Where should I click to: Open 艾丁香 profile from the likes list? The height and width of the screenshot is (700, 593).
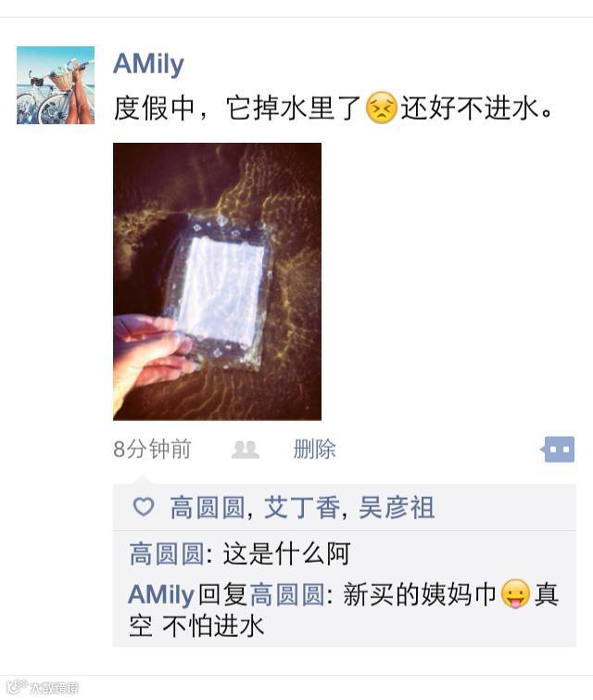(302, 507)
